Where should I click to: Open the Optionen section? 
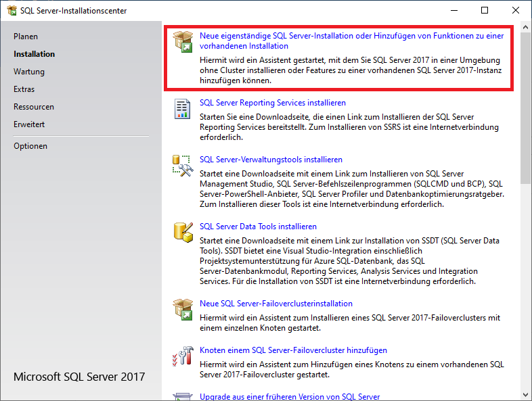pyautogui.click(x=30, y=146)
